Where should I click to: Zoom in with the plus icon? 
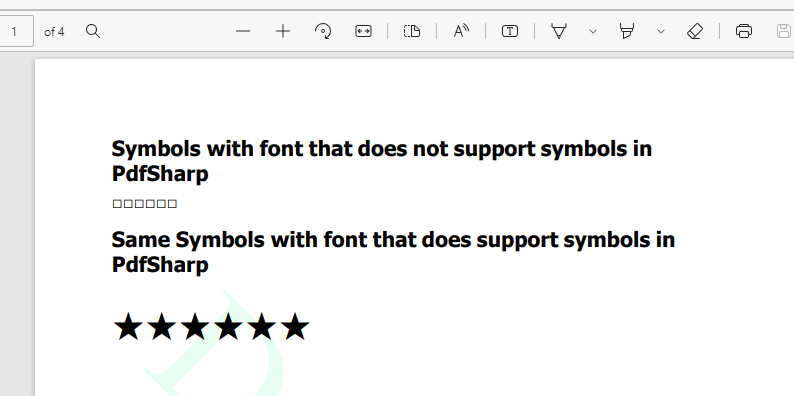[x=283, y=31]
